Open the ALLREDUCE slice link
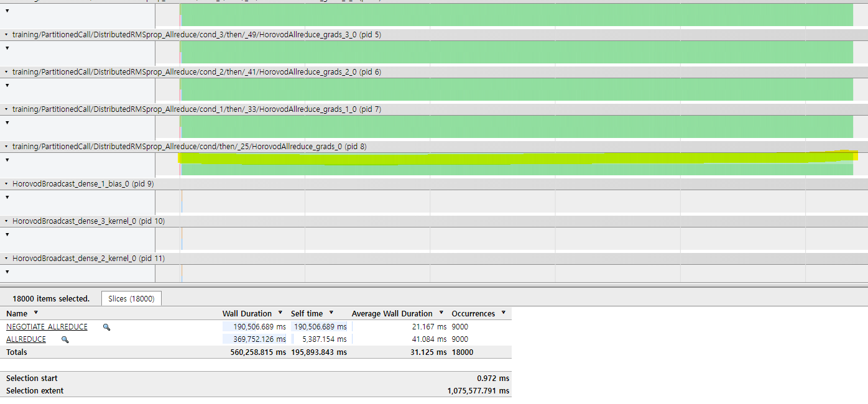The height and width of the screenshot is (404, 868). coord(26,339)
